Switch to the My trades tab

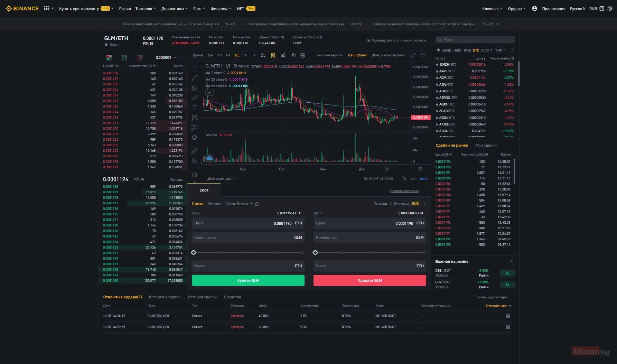coord(486,146)
